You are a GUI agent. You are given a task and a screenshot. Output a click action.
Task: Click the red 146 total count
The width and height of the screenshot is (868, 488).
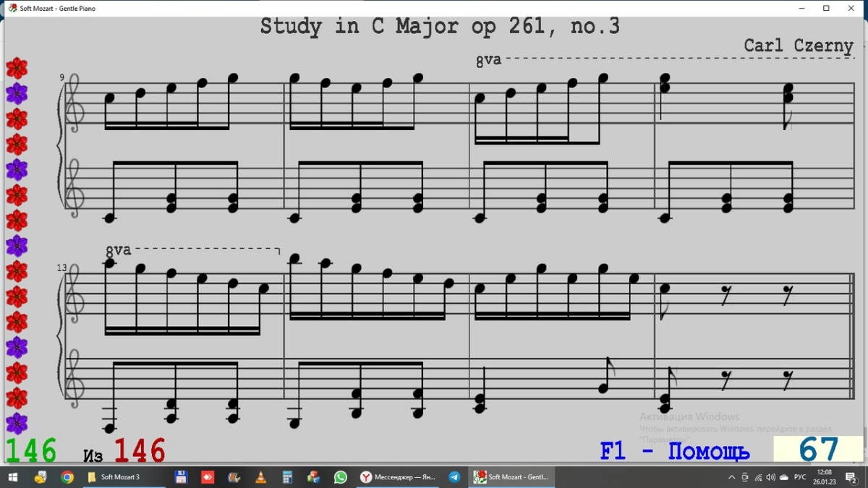pyautogui.click(x=140, y=451)
